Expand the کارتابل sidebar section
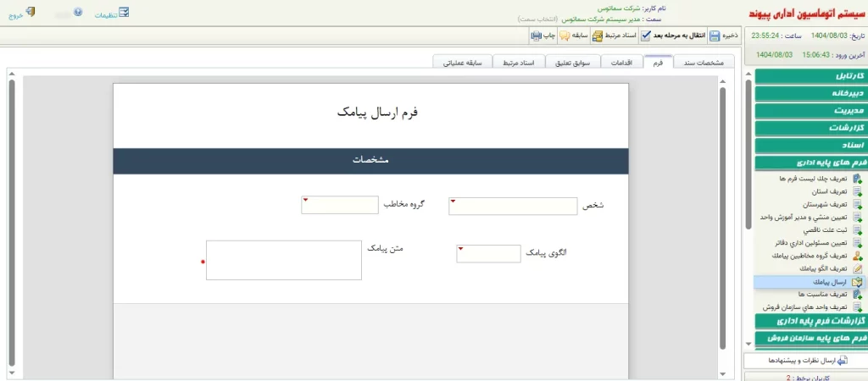868x381 pixels. click(810, 76)
